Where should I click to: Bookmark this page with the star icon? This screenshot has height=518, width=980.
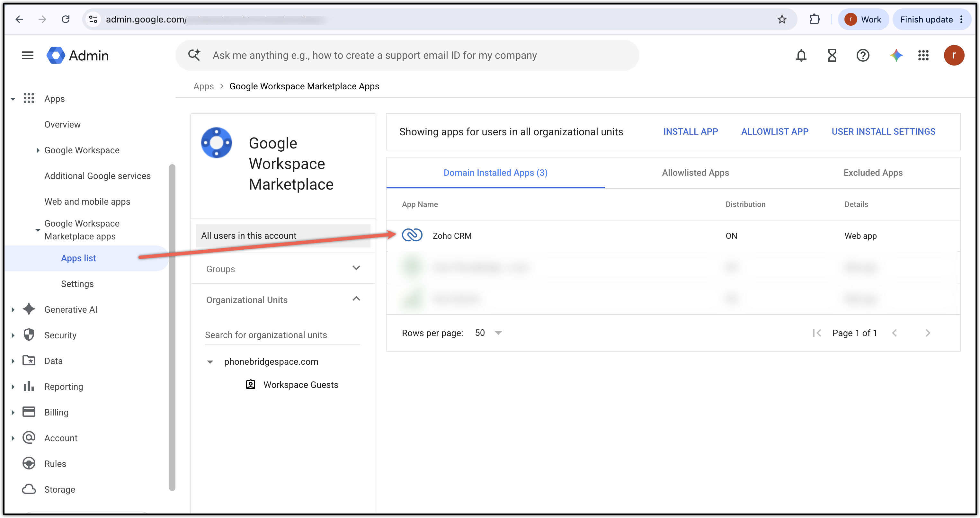pyautogui.click(x=782, y=19)
